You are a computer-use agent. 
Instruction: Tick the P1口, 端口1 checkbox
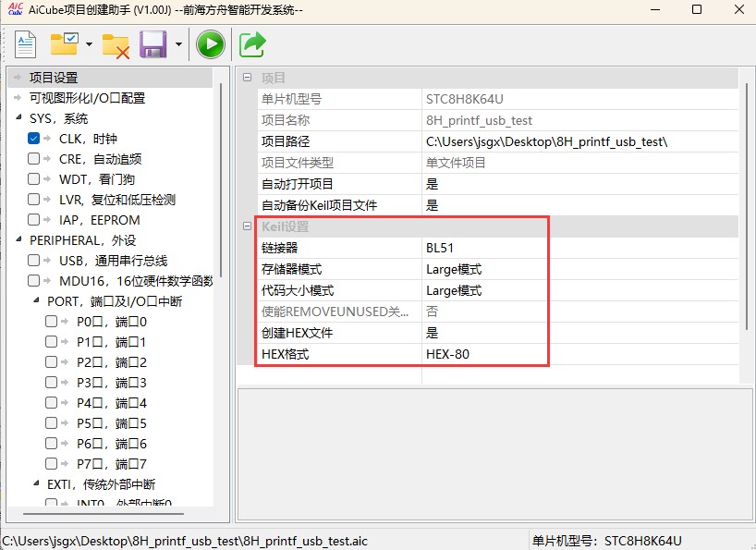tap(51, 341)
